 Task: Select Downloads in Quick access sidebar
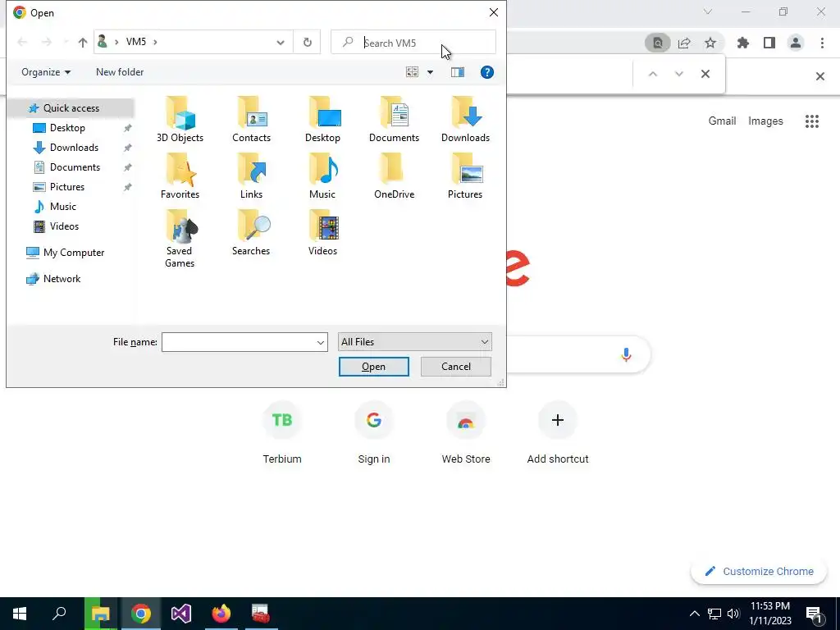tap(74, 148)
